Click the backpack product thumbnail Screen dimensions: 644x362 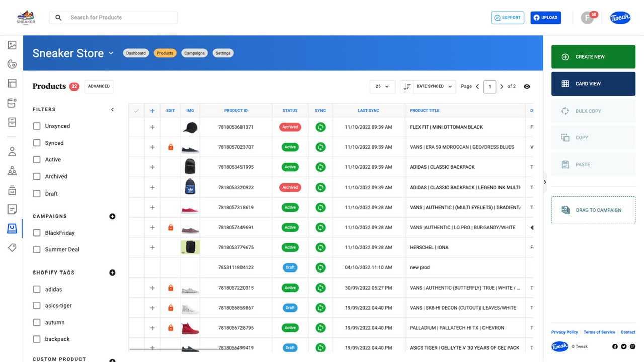(190, 167)
